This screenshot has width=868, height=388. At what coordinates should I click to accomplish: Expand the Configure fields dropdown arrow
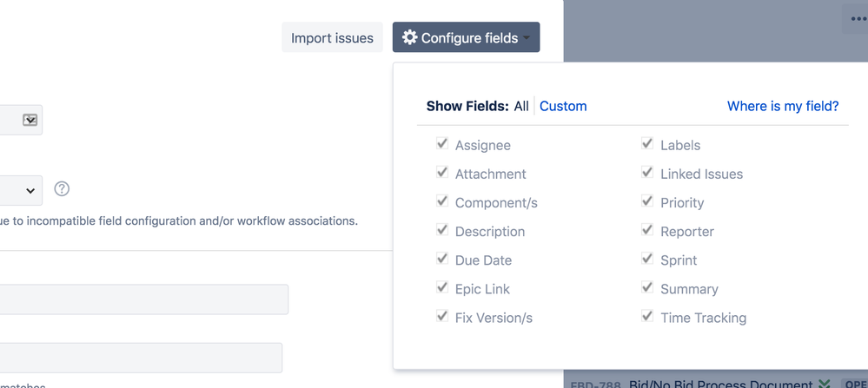(527, 38)
